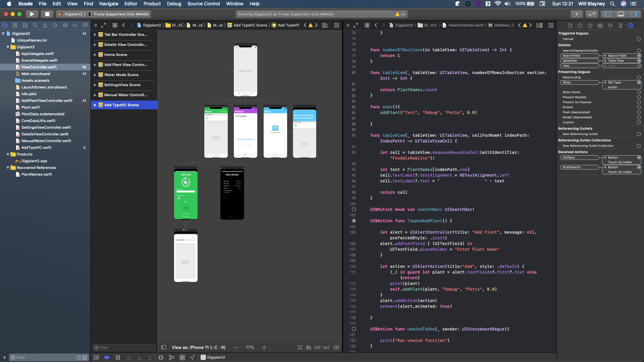Select AddTypeVC.swift in project navigator
644x362 pixels.
tap(36, 147)
